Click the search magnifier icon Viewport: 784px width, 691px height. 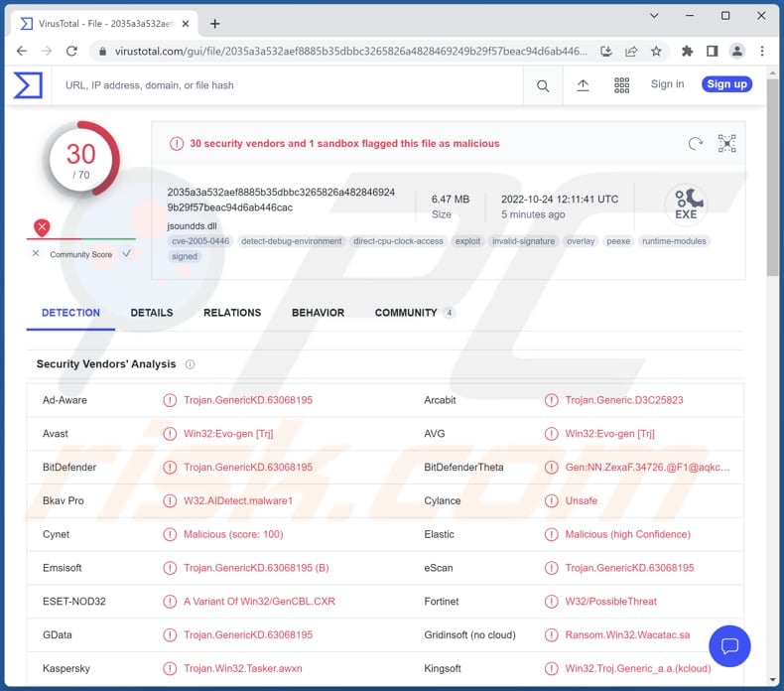[x=543, y=86]
